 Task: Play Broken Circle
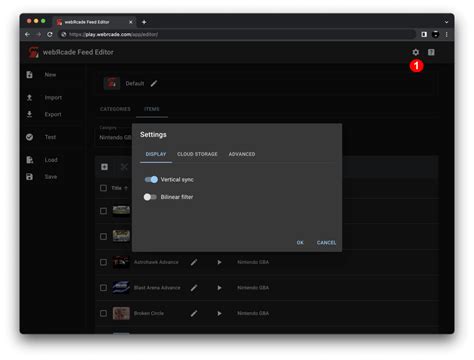tap(219, 313)
